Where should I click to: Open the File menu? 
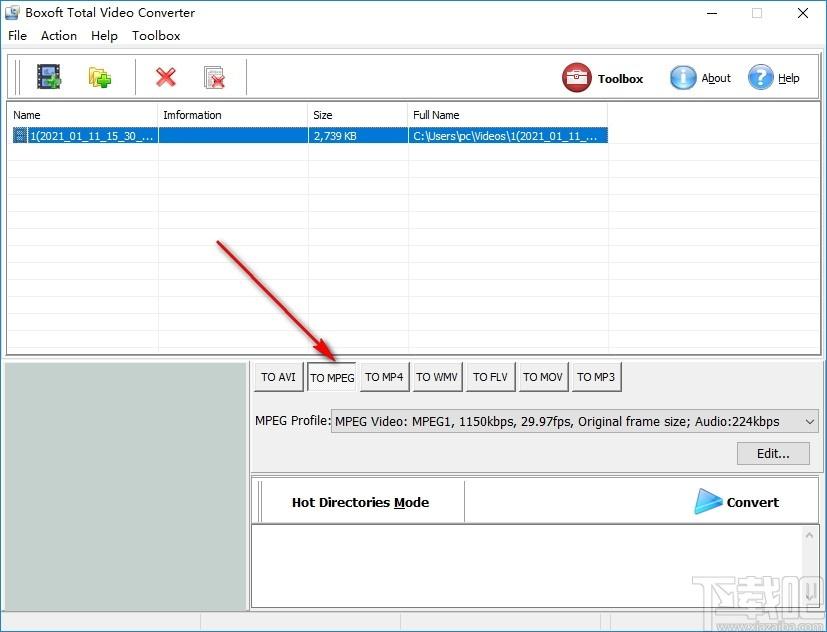(17, 35)
